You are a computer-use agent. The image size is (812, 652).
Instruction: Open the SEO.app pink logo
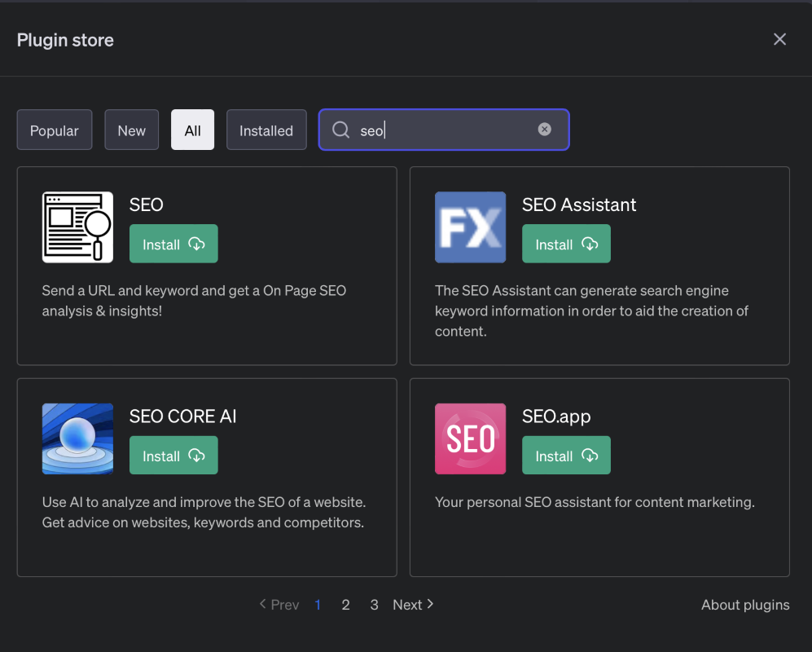[x=470, y=438]
